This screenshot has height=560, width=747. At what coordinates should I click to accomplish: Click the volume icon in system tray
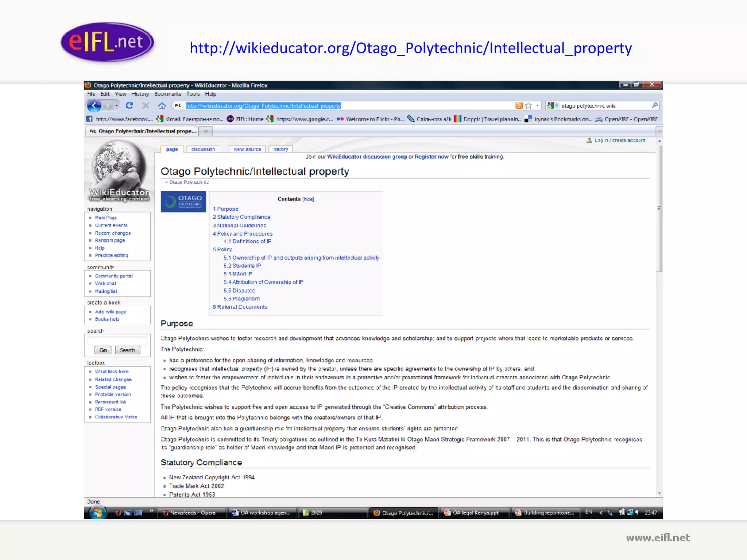click(636, 512)
